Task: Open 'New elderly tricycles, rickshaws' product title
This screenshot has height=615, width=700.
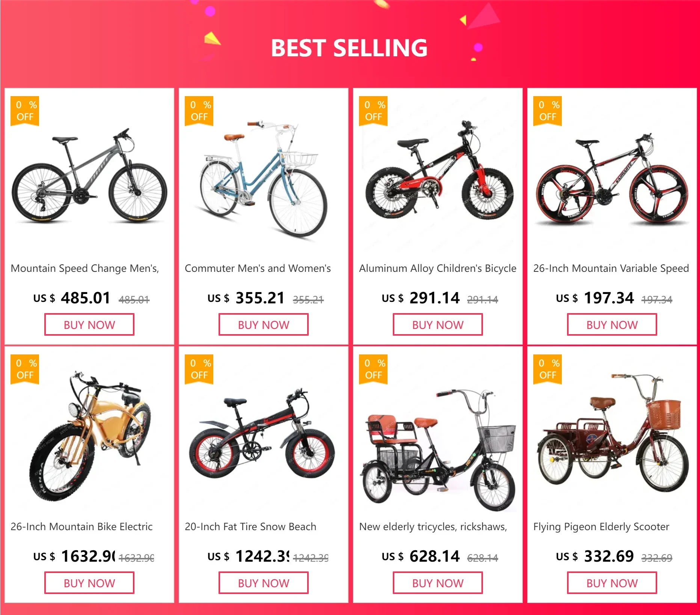Action: tap(433, 527)
